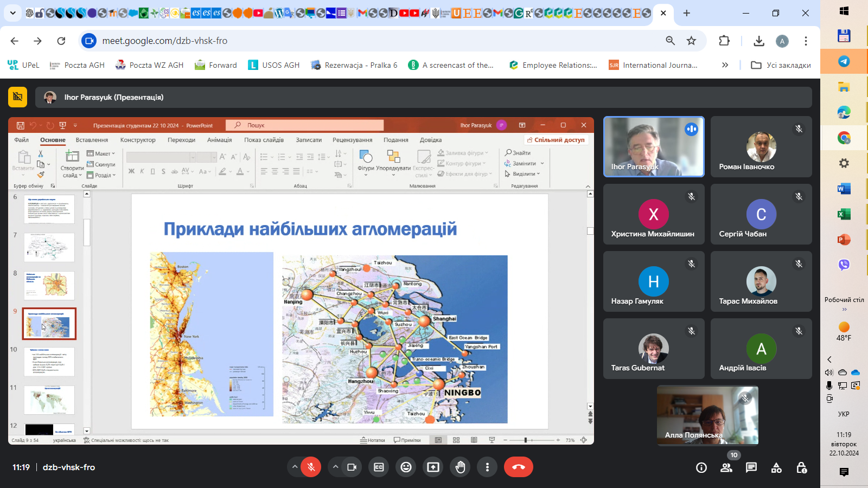Image resolution: width=868 pixels, height=488 pixels.
Task: Open the Poczta AGH bookmark
Action: click(x=77, y=65)
